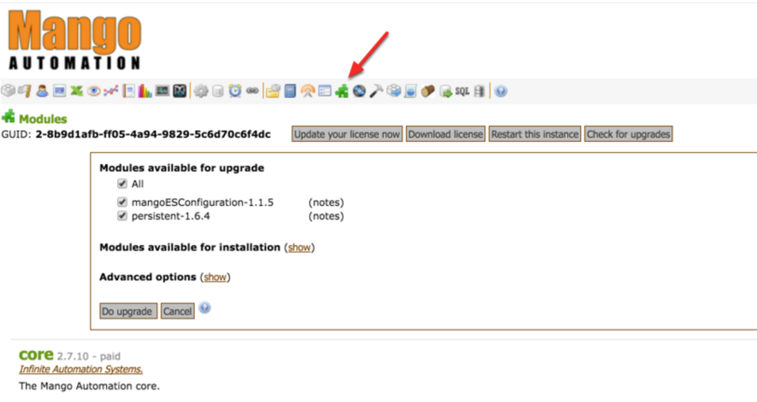Screen dimensions: 757x402
Task: Open the users person icon
Action: [x=42, y=90]
